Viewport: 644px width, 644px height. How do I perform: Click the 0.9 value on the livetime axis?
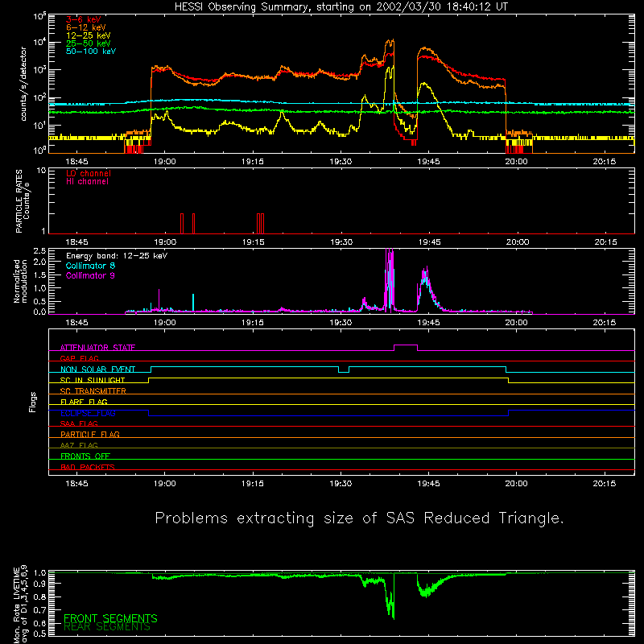click(39, 583)
